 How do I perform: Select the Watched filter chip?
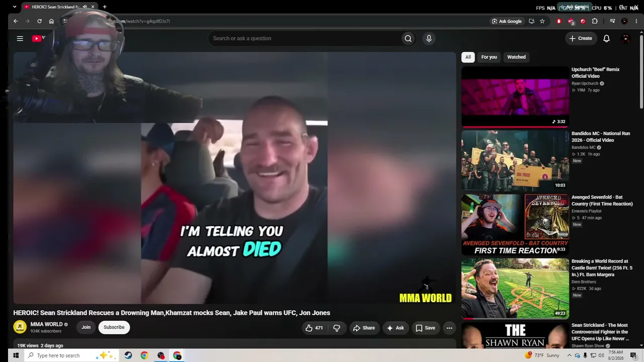(x=516, y=57)
